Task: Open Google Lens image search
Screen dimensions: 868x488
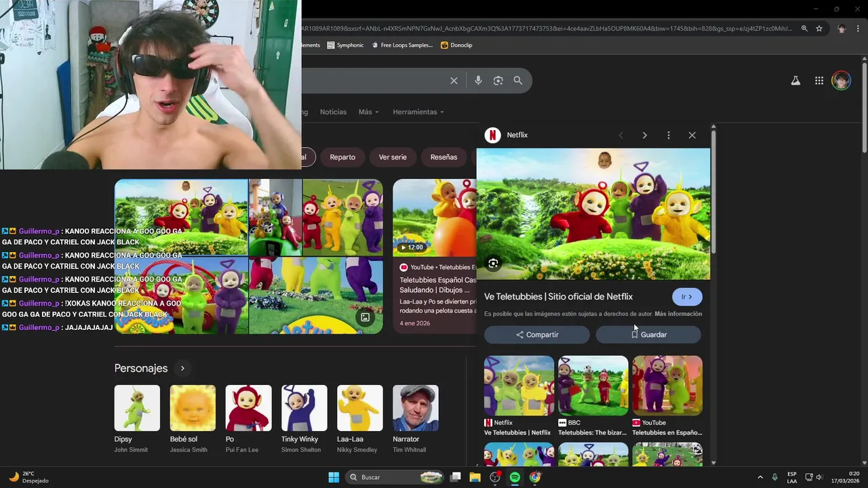Action: pos(498,81)
